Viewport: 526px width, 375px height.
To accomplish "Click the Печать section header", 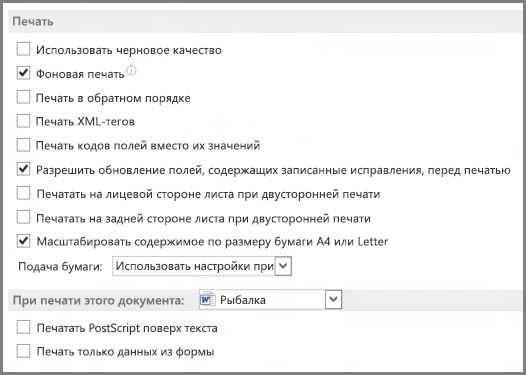I will tap(33, 21).
